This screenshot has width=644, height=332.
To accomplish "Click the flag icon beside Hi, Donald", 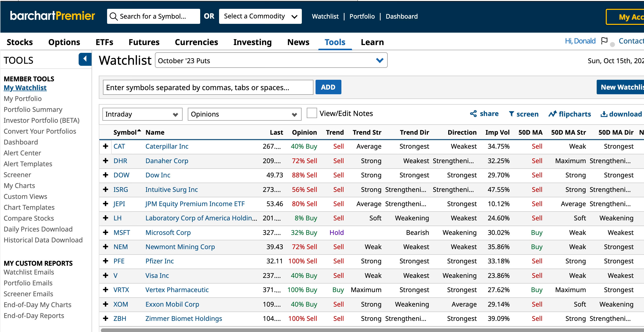I will pyautogui.click(x=604, y=41).
